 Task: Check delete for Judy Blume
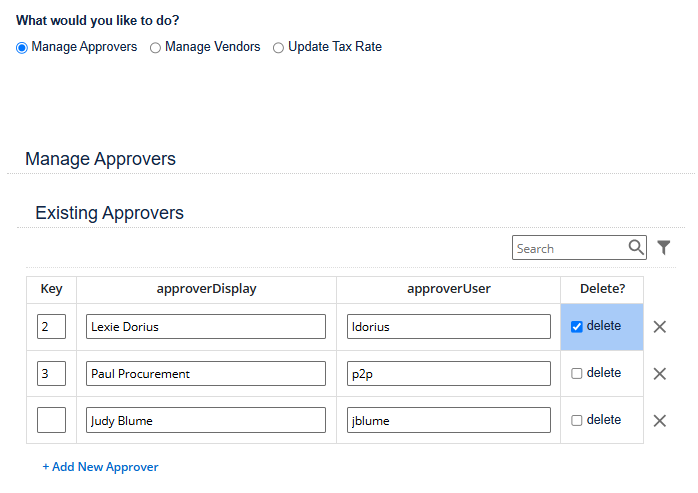click(x=576, y=420)
